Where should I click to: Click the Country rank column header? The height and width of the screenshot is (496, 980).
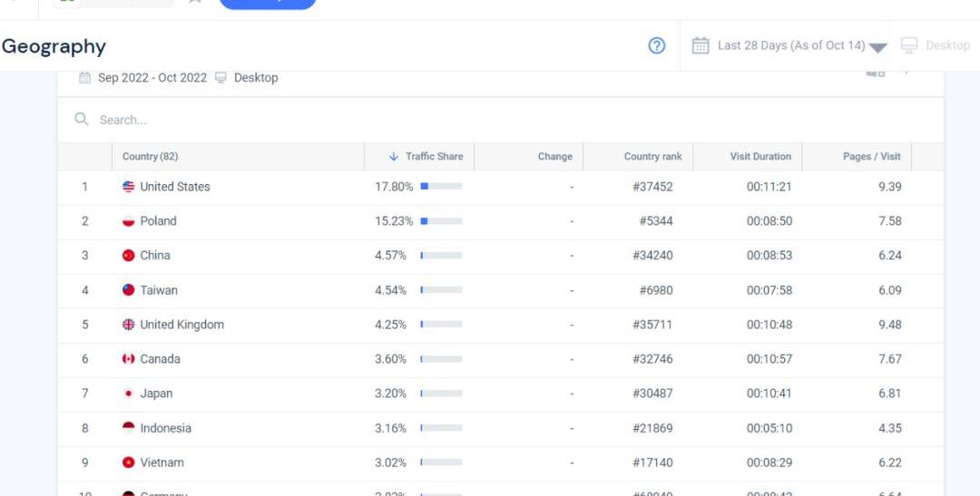[652, 156]
